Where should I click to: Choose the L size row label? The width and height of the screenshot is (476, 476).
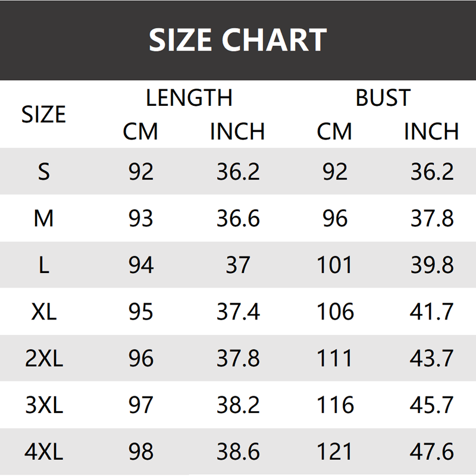[43, 265]
